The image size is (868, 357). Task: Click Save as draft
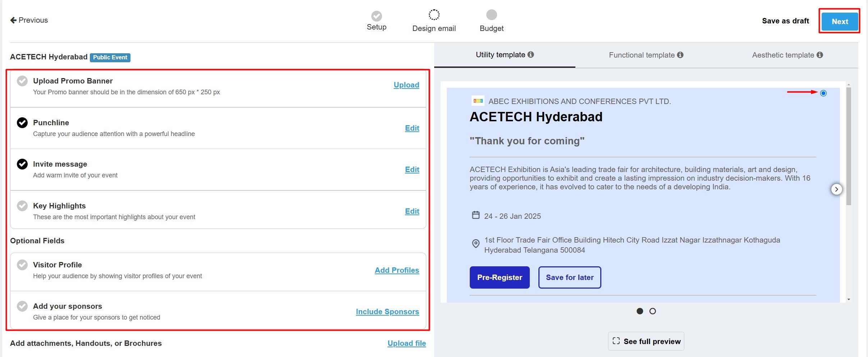coord(785,21)
